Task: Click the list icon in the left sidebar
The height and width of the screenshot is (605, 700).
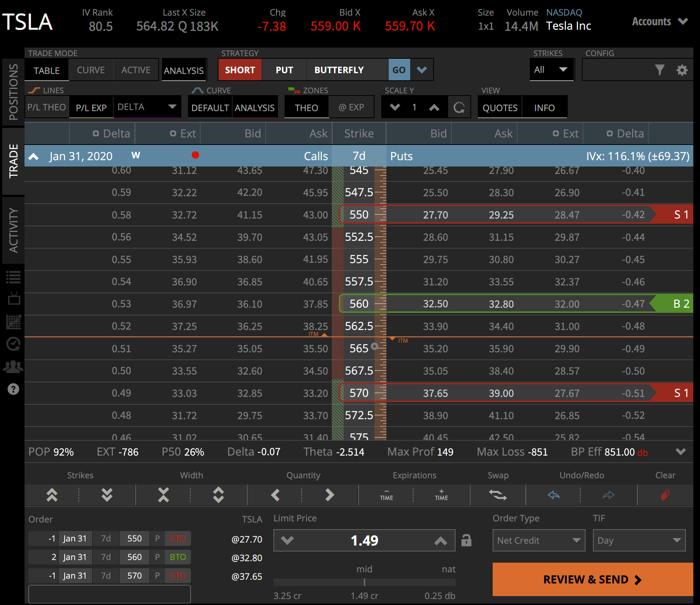Action: coord(13,277)
